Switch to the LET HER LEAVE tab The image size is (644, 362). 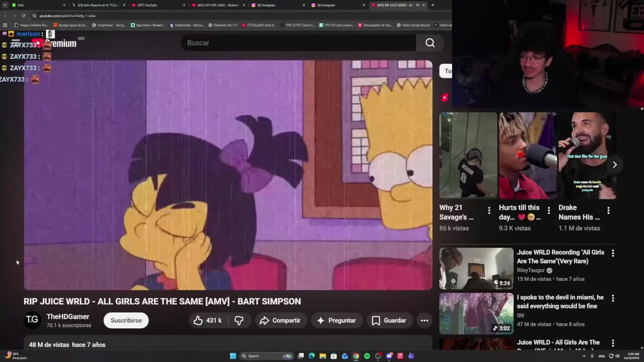pyautogui.click(x=217, y=5)
